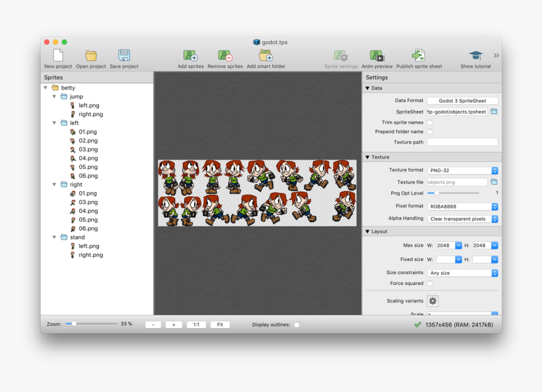Add smart folder icon

[x=266, y=55]
